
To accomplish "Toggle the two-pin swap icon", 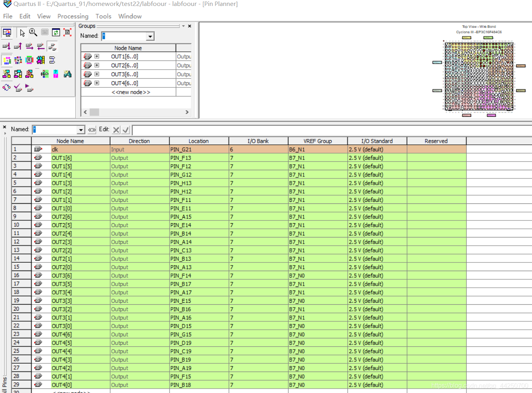I will click(52, 47).
